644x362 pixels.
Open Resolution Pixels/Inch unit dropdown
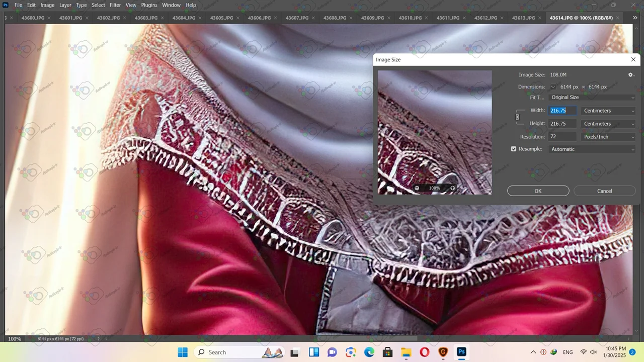tap(608, 137)
